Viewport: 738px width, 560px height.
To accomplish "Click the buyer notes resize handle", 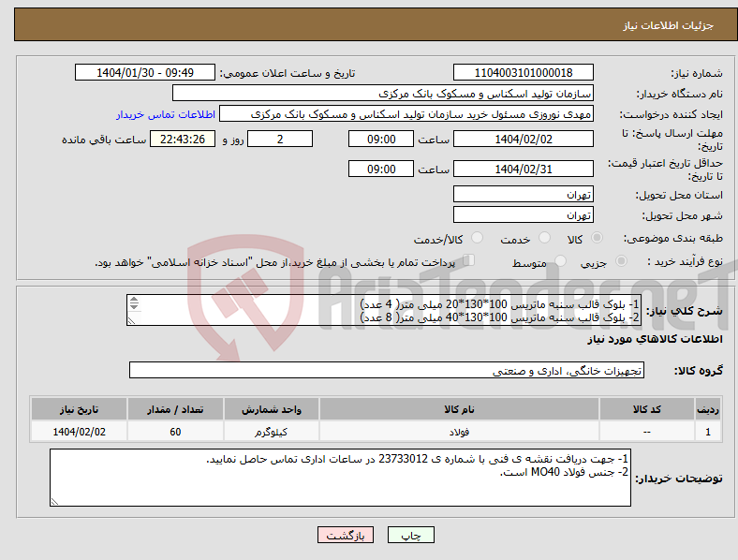I will tap(54, 502).
